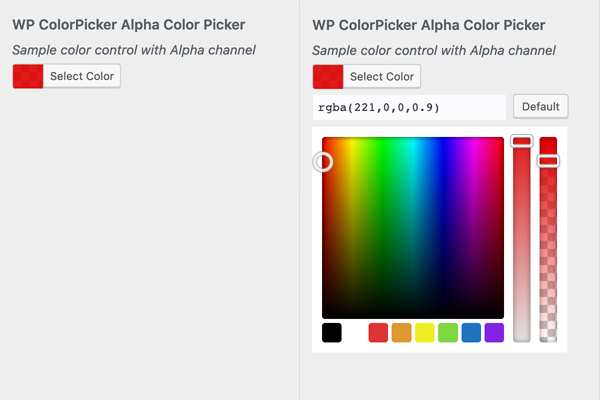
Task: Click the bottom of the red saturation slider
Action: pos(522,336)
